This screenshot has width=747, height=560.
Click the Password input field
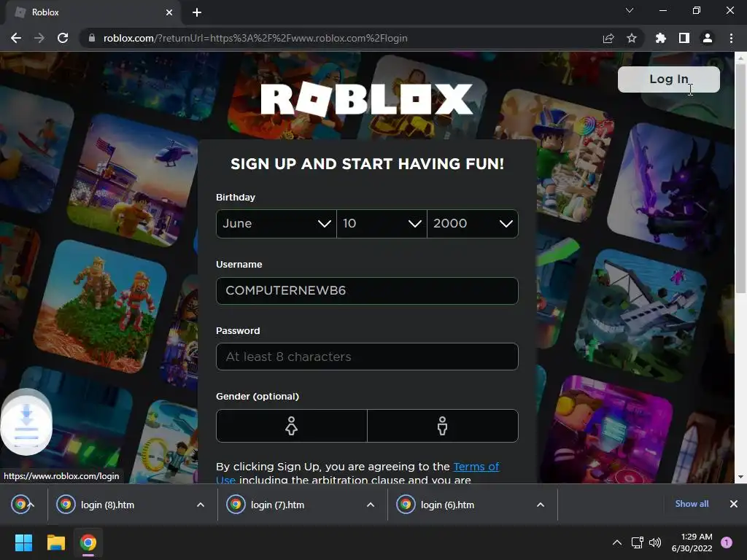point(367,357)
